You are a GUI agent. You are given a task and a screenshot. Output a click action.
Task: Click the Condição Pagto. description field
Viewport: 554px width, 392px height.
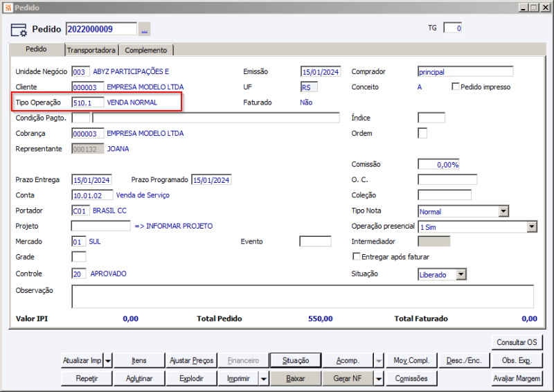pyautogui.click(x=216, y=118)
